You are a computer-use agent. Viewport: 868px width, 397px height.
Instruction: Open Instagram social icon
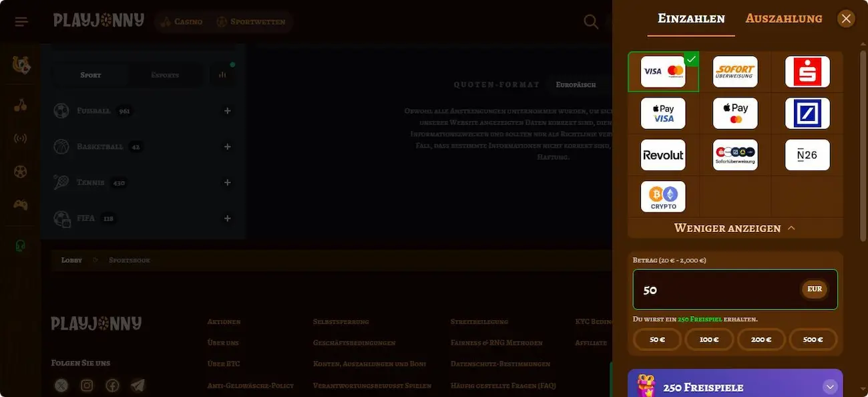pos(87,385)
